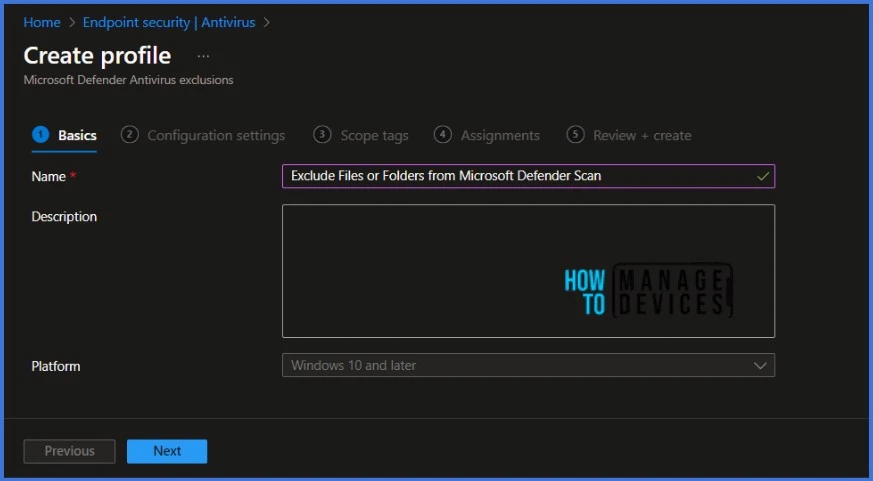Open the ellipsis menu beside Create profile
Viewport: 873px width, 481px height.
(x=203, y=56)
